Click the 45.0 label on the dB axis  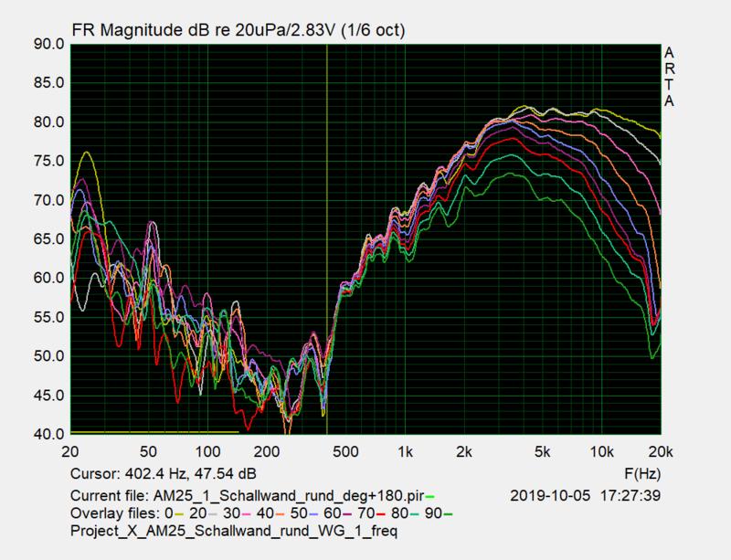(x=49, y=396)
